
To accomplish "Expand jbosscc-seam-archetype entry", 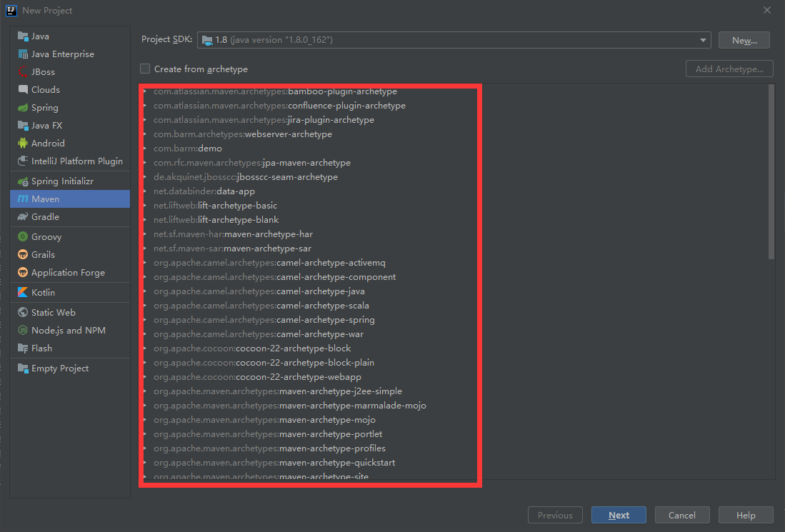I will click(x=145, y=176).
